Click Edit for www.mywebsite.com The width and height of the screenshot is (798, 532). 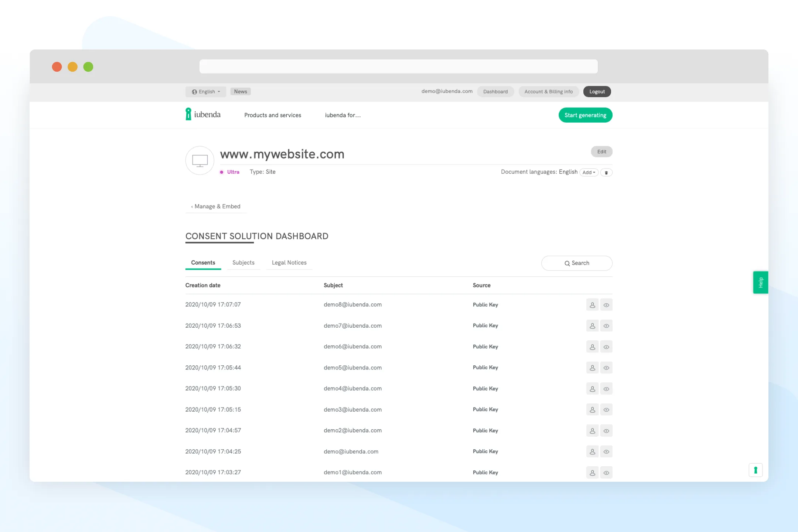(602, 151)
